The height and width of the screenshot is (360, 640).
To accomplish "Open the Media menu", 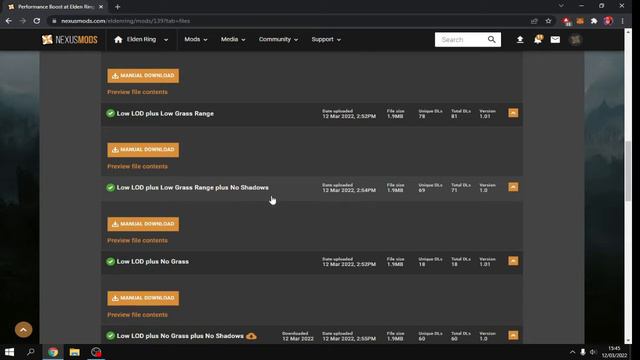I will (233, 40).
